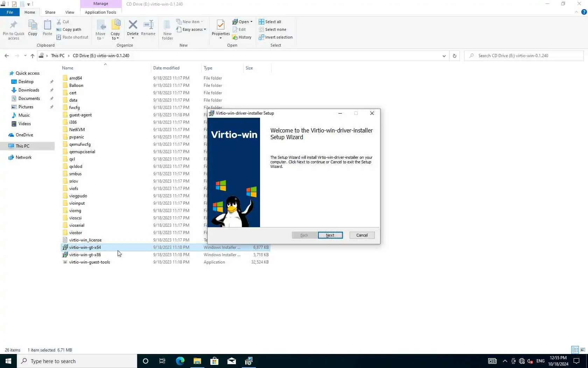Click Next in the Virtio-win Setup wizard
This screenshot has width=588, height=368.
click(x=330, y=235)
